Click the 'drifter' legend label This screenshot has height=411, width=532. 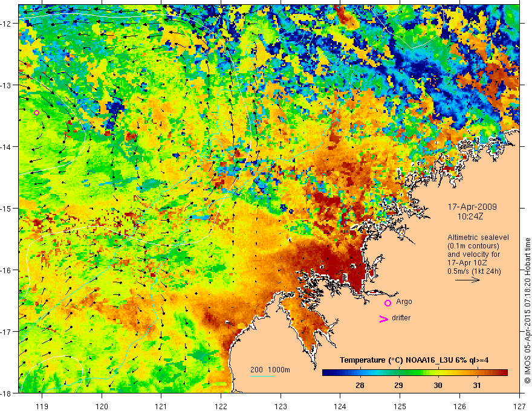pyautogui.click(x=401, y=318)
